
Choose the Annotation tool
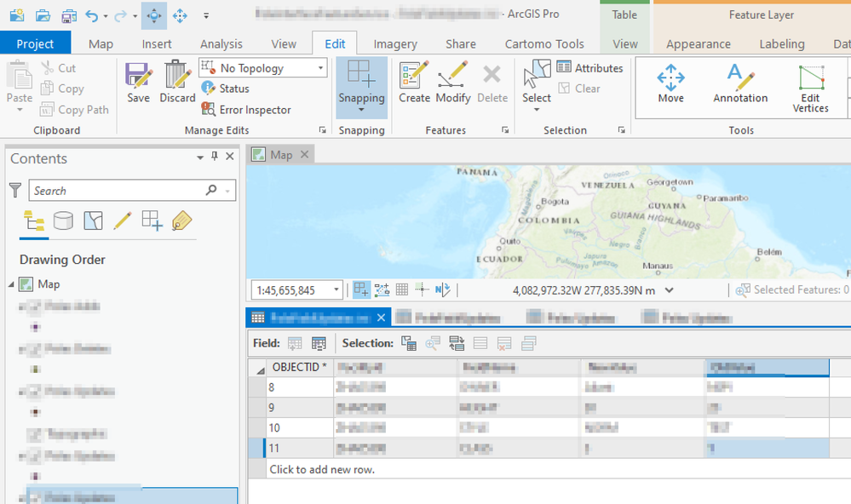[x=740, y=83]
